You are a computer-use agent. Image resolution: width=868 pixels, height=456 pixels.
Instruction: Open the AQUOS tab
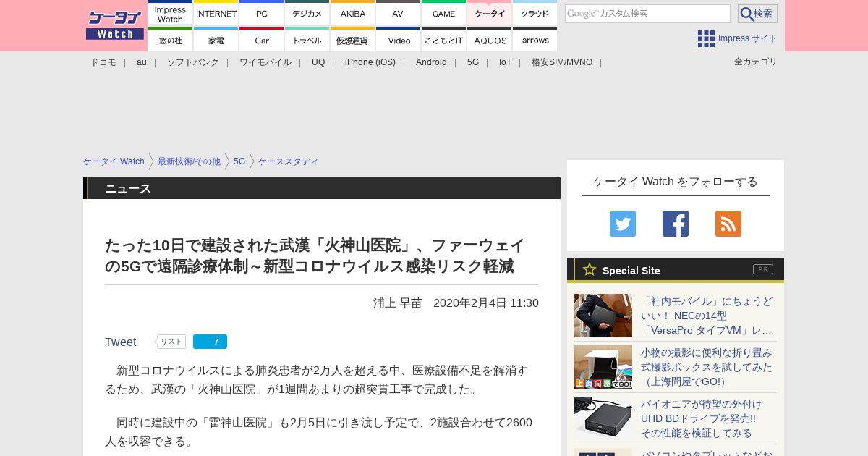click(490, 39)
